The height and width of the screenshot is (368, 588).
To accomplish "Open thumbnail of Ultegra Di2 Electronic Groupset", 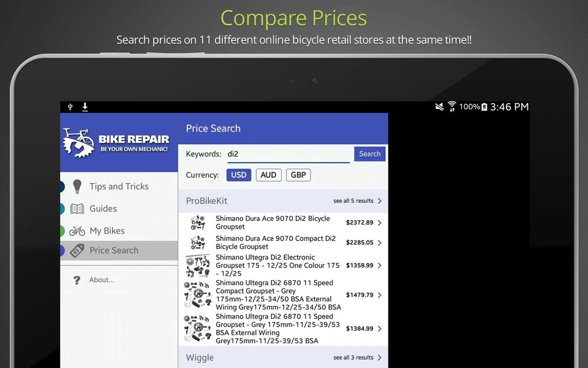I will click(198, 266).
